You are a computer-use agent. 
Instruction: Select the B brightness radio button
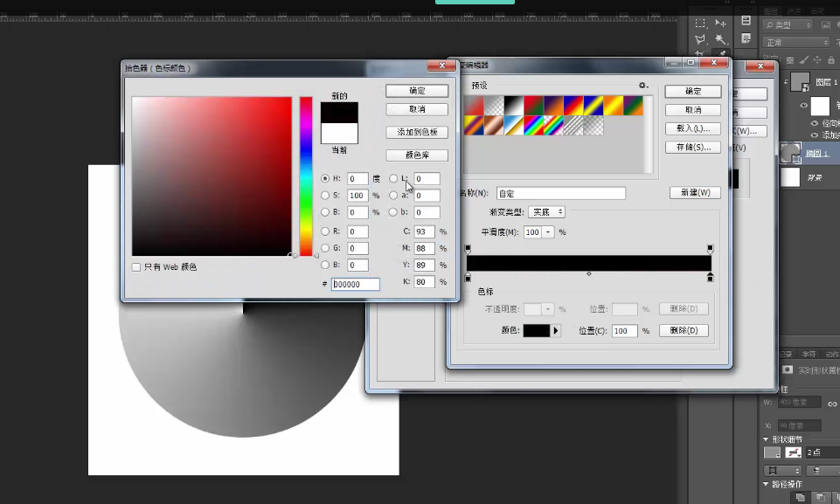pos(325,212)
